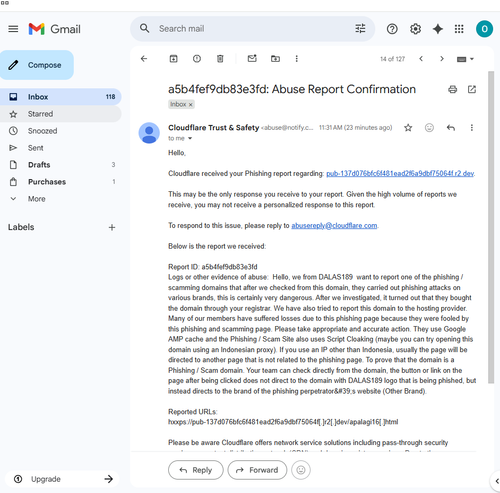Click the sender profile avatar
The height and width of the screenshot is (493, 500).
tap(149, 133)
